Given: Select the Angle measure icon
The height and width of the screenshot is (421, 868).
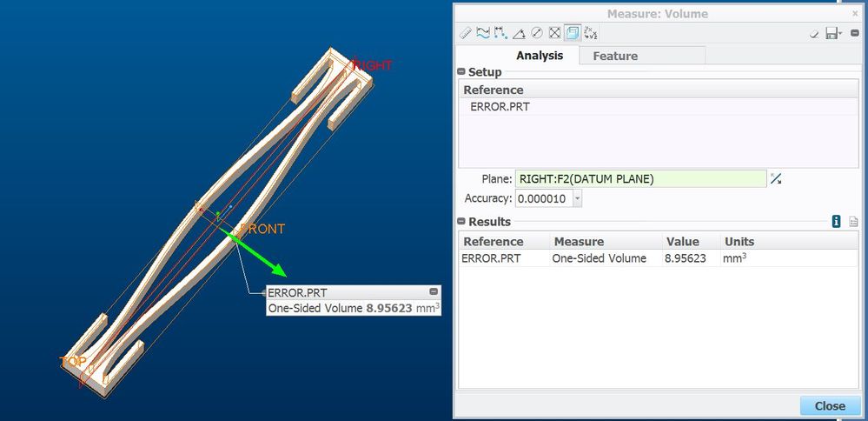Looking at the screenshot, I should (x=519, y=33).
